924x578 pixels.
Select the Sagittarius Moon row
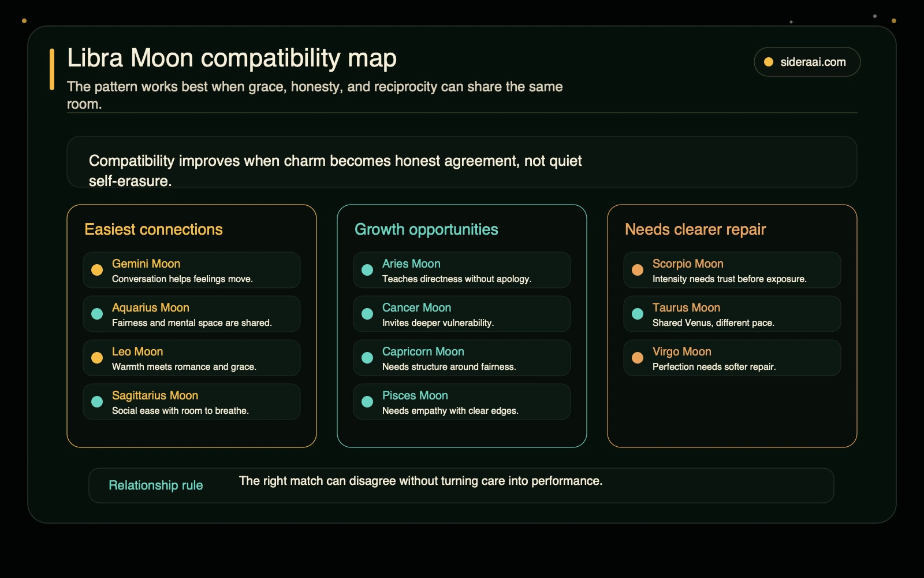tap(192, 402)
